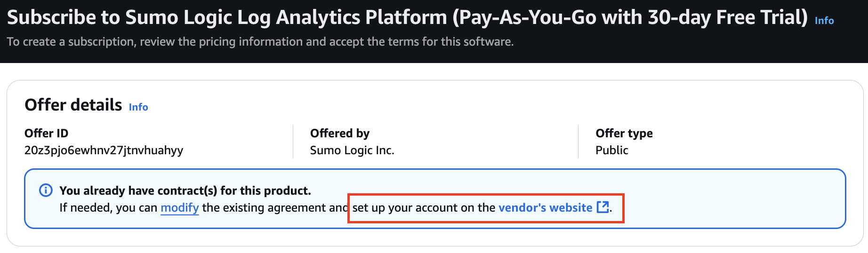This screenshot has height=253, width=868.
Task: Click the Offer ID value 20z3pjo6ewhnv27jtnvhuahyy
Action: tap(104, 150)
